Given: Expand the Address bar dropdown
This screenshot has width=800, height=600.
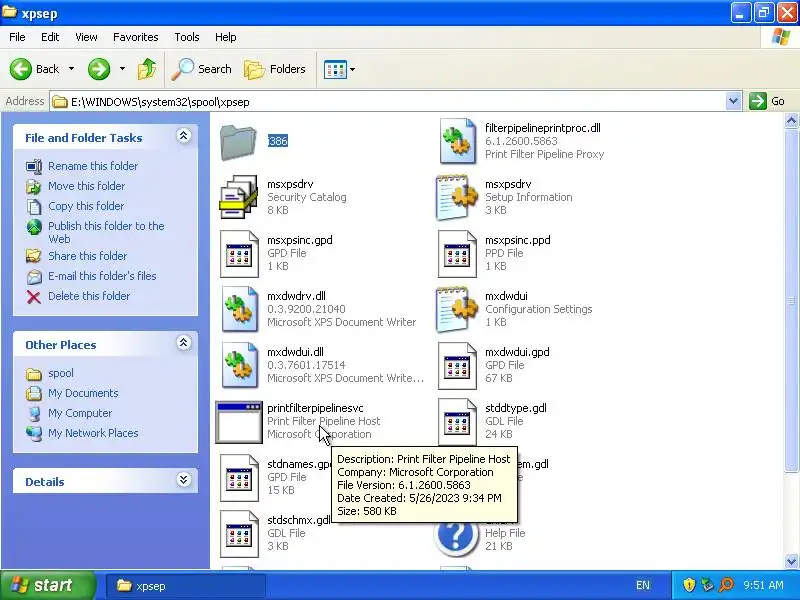Looking at the screenshot, I should click(x=733, y=102).
